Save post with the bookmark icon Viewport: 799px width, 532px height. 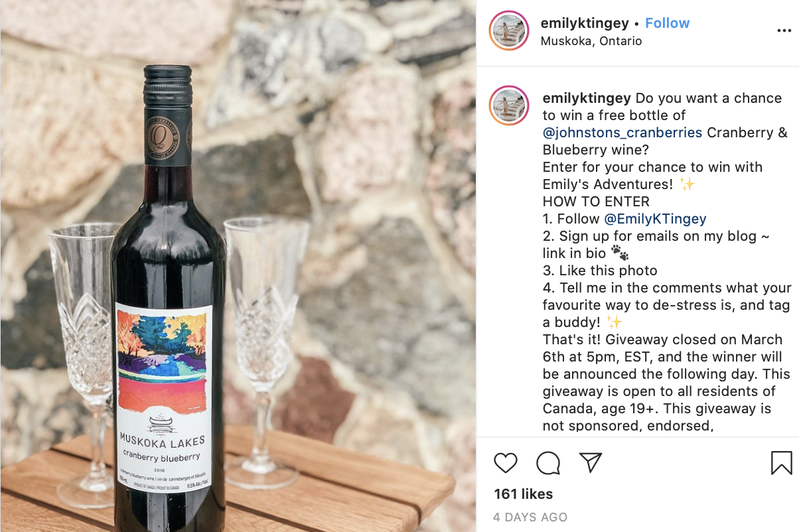(781, 463)
